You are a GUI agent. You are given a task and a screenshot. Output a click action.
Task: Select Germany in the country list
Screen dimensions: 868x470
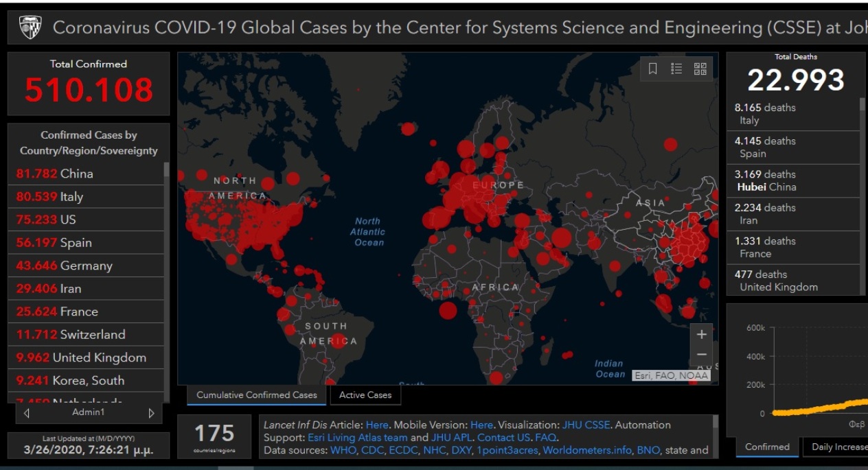point(86,266)
